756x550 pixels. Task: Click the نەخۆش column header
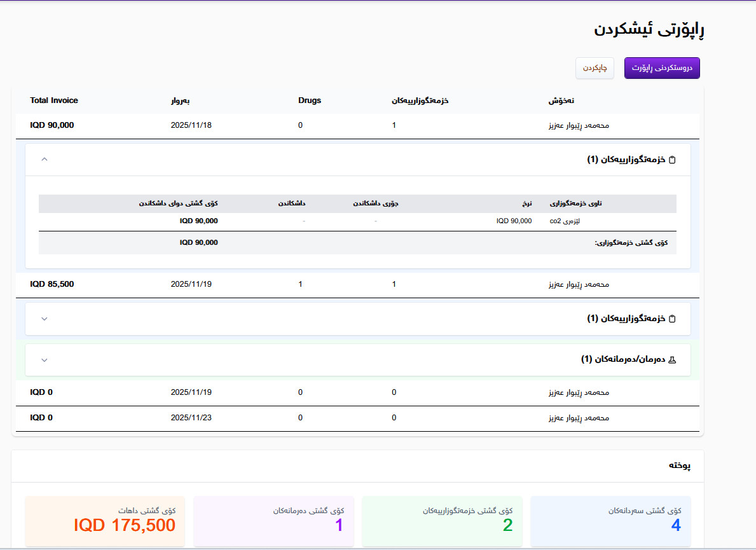click(561, 100)
